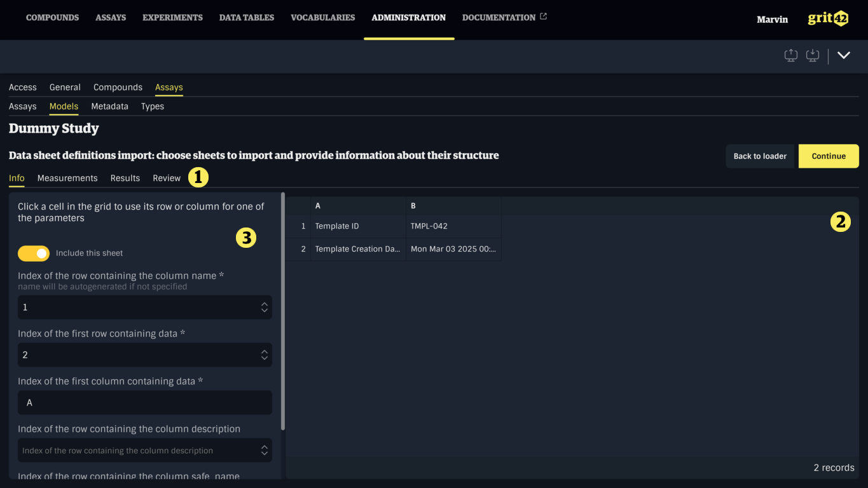Switch to the Measurements tab
Screen dimensions: 868x488
click(x=67, y=178)
